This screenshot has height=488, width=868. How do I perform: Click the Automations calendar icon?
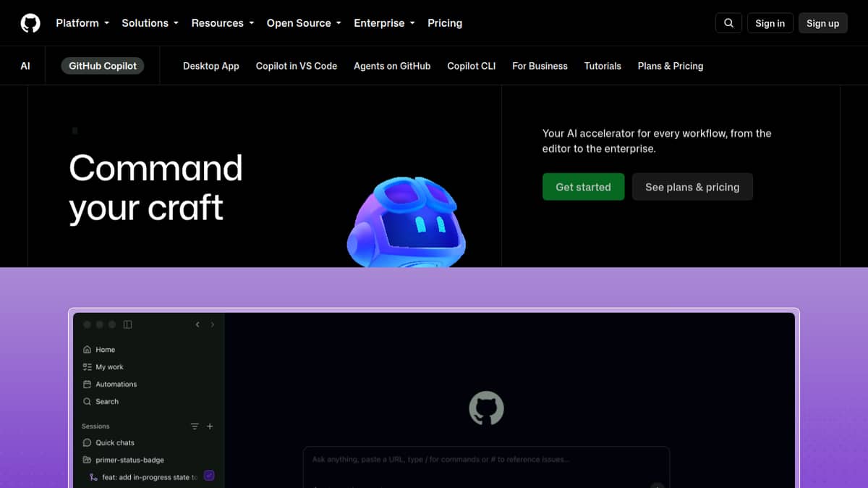pos(88,384)
